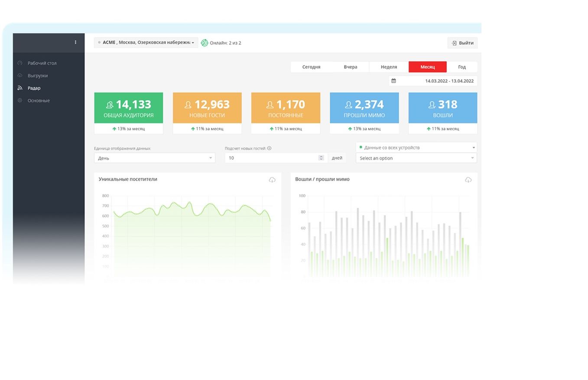Select the Неделя period tab
This screenshot has width=588, height=380.
pos(389,67)
